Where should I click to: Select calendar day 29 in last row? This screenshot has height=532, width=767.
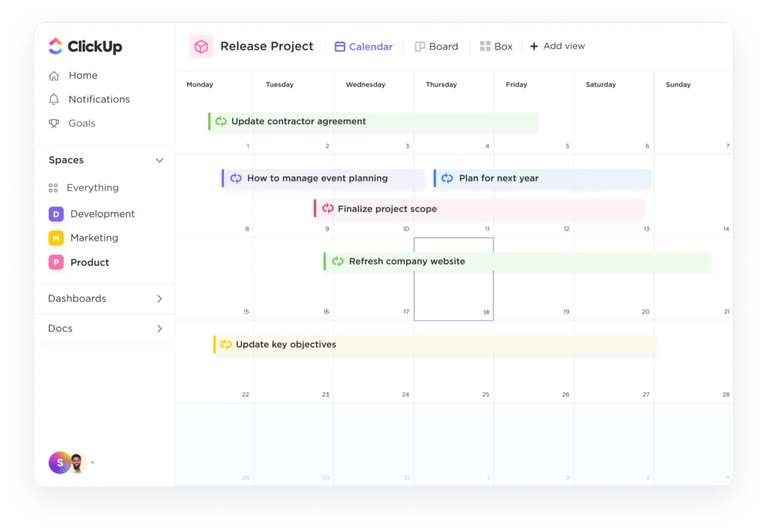214,445
